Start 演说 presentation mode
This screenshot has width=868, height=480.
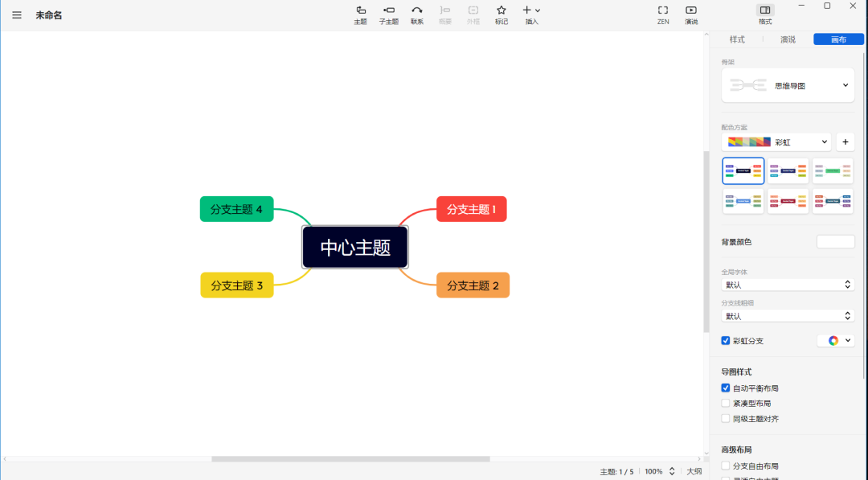tap(690, 14)
